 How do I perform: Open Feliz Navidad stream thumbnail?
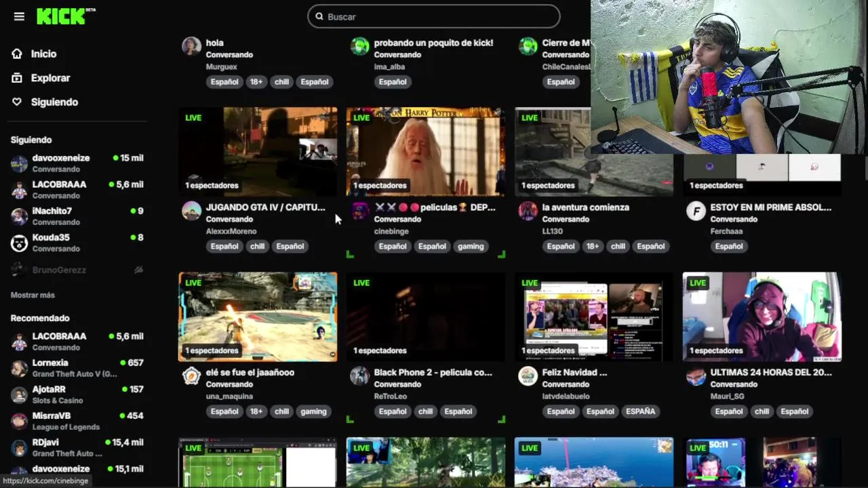tap(594, 317)
